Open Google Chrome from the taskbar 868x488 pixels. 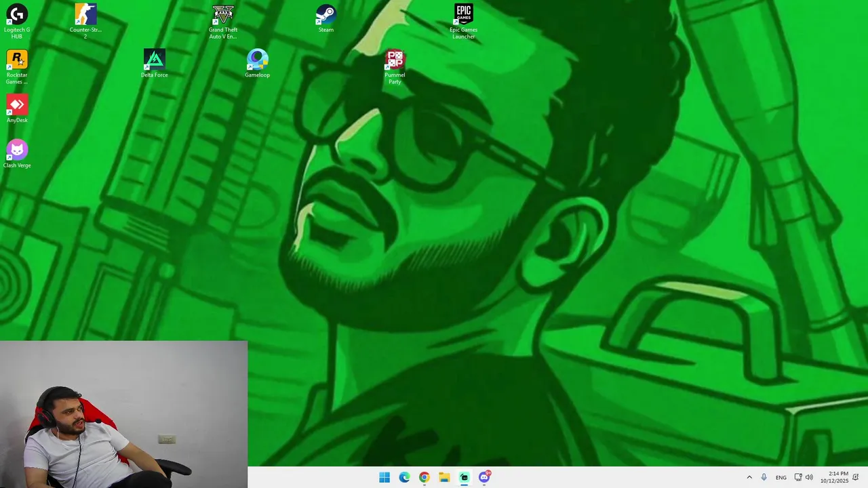tap(424, 477)
